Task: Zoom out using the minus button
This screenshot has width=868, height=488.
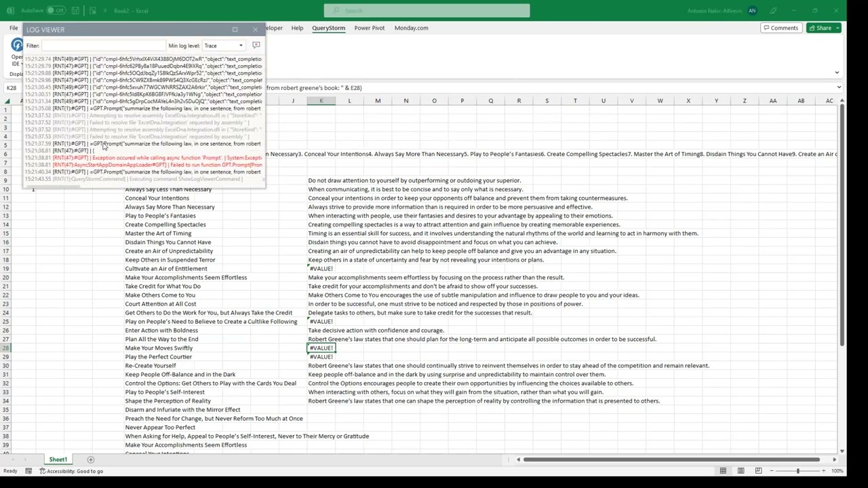Action: [772, 470]
